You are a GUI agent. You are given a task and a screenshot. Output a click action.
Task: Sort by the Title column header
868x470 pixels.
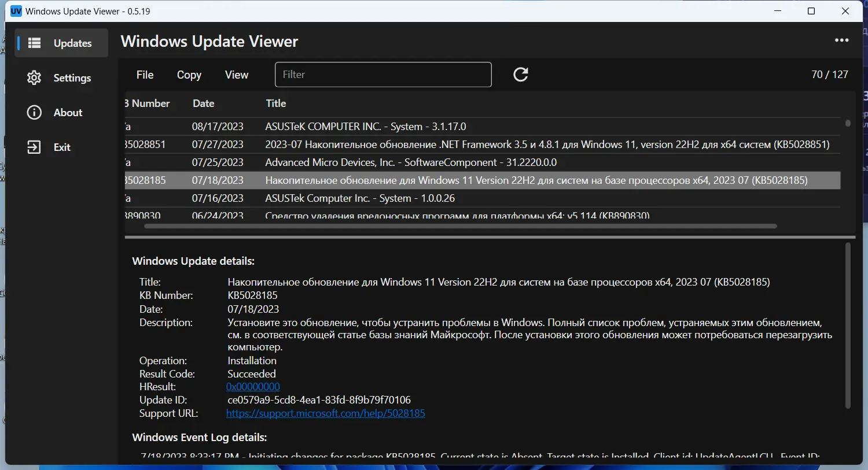(x=276, y=103)
